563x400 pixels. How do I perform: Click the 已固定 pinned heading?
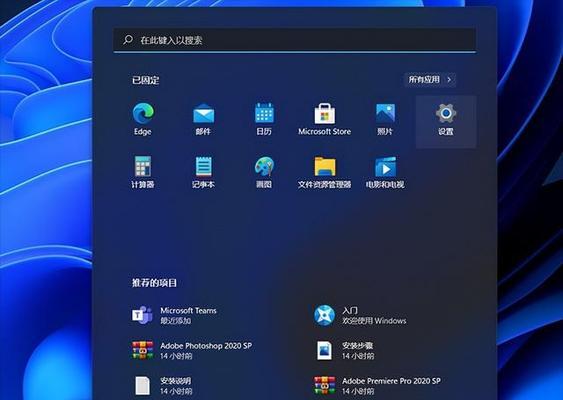(145, 80)
